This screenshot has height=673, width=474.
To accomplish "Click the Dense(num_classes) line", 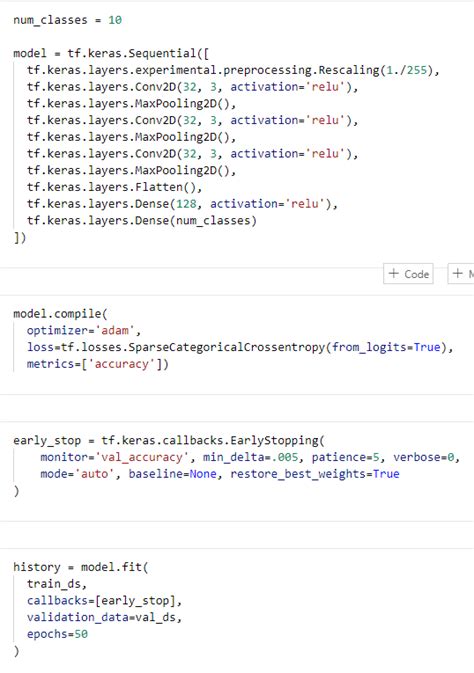I will point(142,221).
